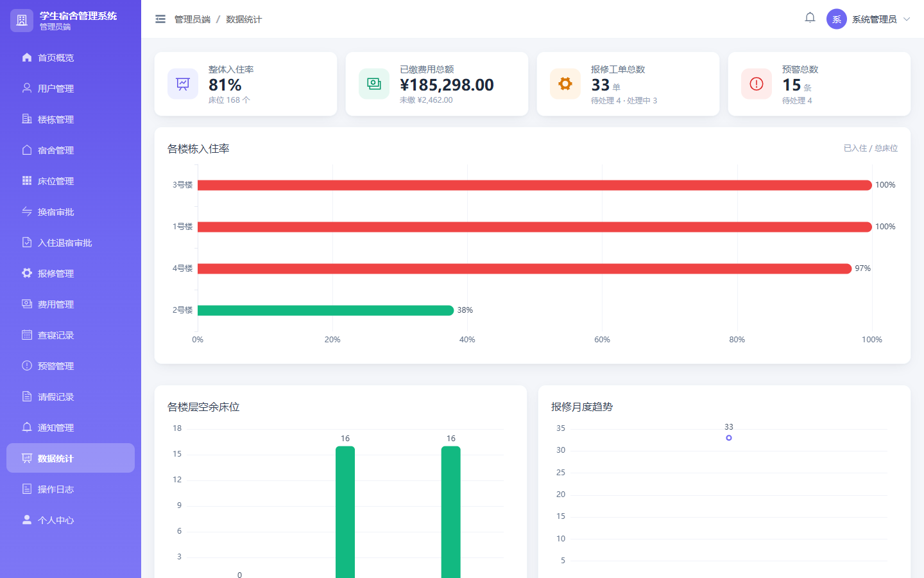
Task: Click the paid fees money icon
Action: click(374, 84)
